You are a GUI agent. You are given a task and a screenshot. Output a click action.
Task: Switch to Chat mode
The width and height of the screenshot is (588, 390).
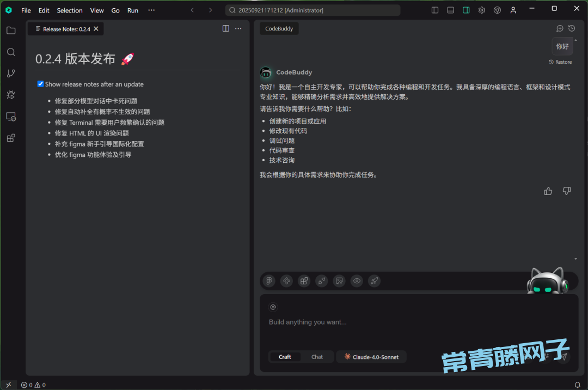coord(317,357)
